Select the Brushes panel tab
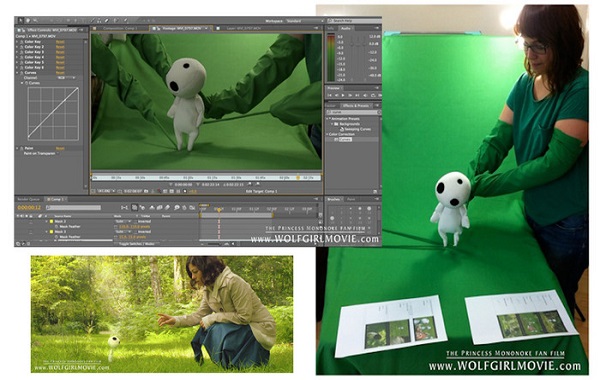600x380 pixels. coord(334,199)
